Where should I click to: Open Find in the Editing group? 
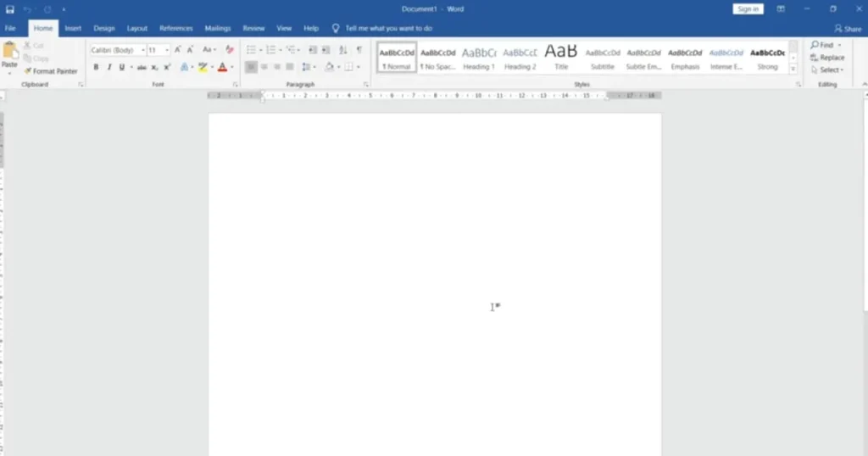tap(822, 45)
